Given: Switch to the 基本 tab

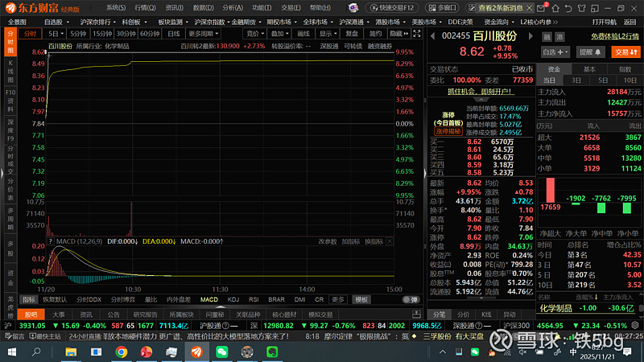Looking at the screenshot, I should (589, 69).
